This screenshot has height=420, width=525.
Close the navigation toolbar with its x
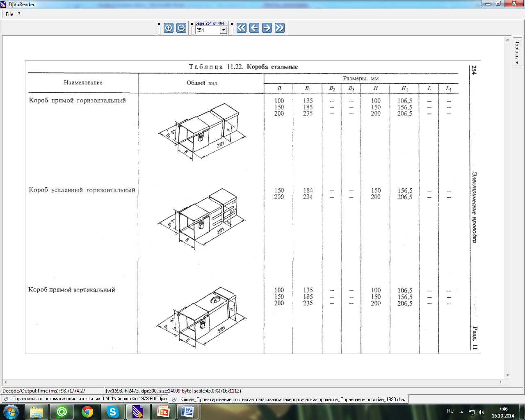tap(232, 24)
